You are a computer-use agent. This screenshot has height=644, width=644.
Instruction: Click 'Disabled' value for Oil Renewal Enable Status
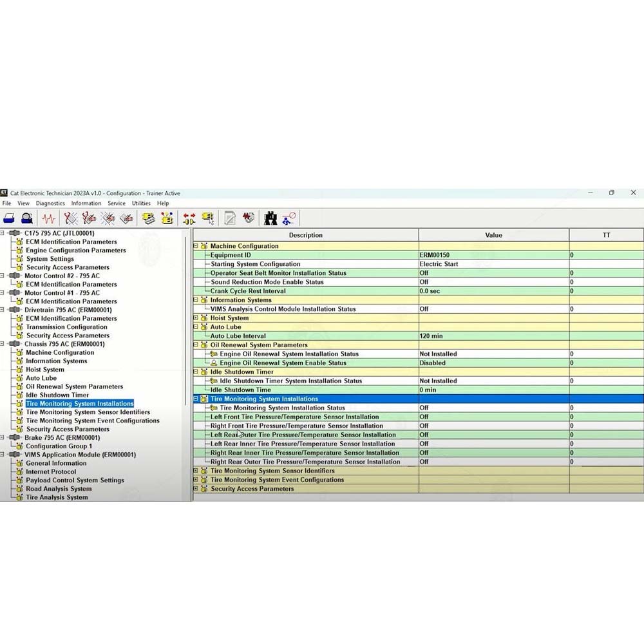tap(494, 363)
